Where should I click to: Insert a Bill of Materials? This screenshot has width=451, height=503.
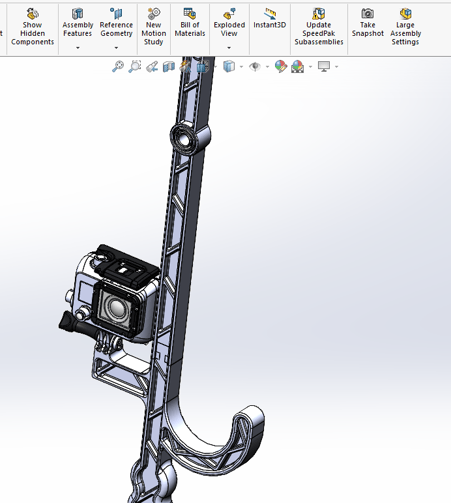coord(190,23)
